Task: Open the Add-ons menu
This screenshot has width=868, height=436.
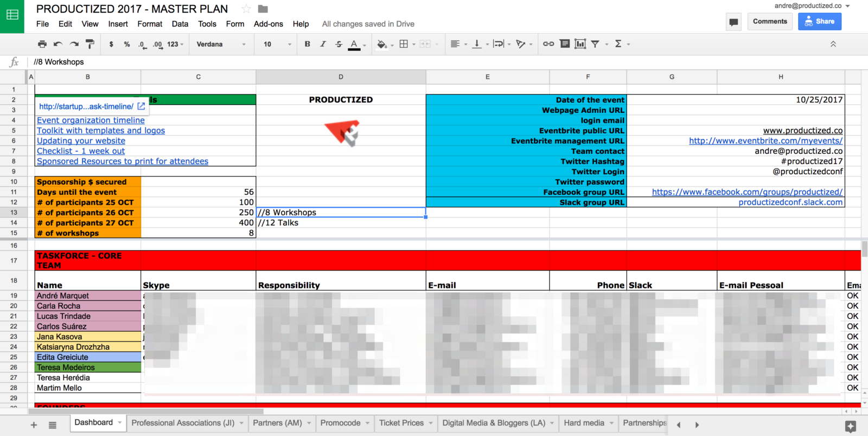Action: pyautogui.click(x=269, y=24)
